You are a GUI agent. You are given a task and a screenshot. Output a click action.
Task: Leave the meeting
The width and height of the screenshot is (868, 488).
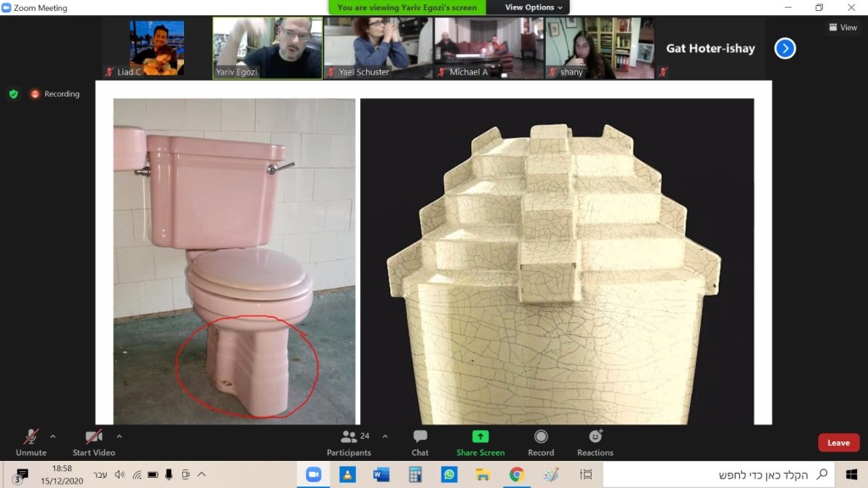click(x=837, y=442)
